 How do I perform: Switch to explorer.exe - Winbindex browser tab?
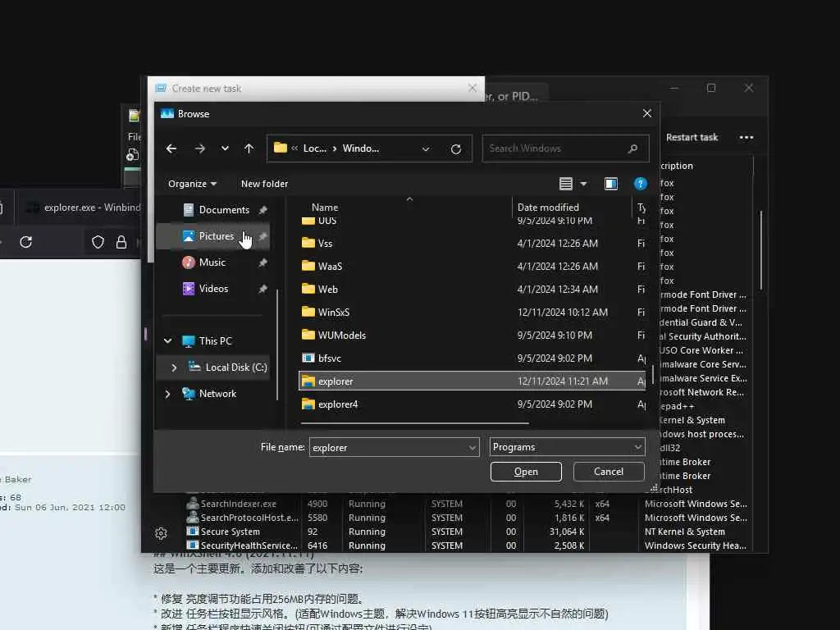83,208
